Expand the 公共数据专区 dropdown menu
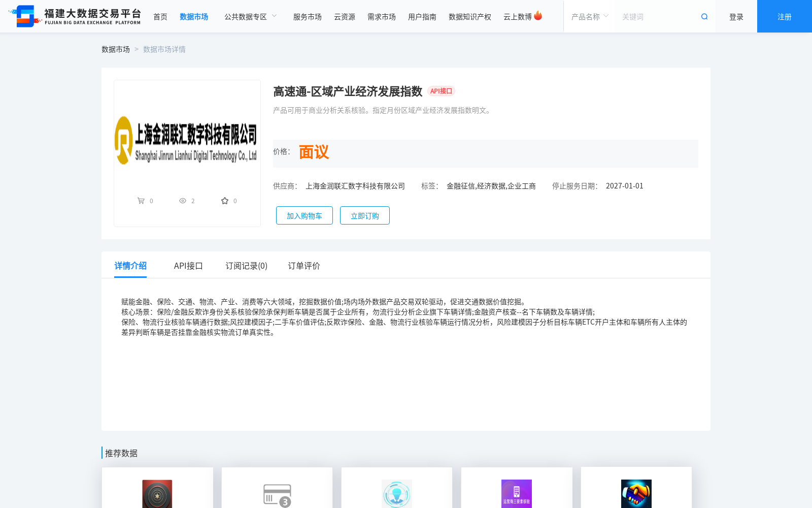This screenshot has height=508, width=812. 251,17
